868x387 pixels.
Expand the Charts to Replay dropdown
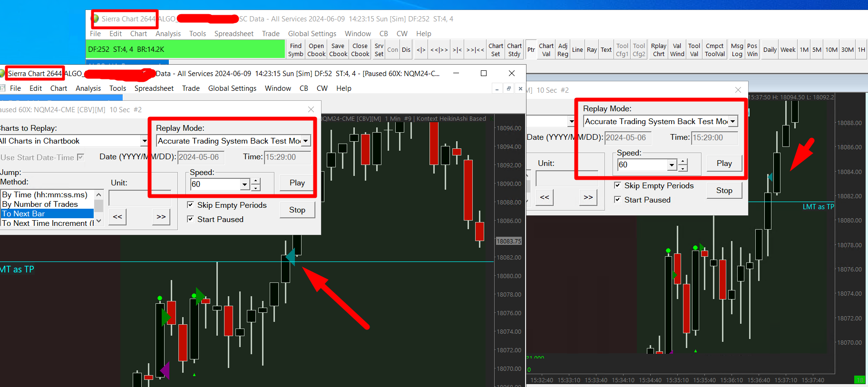point(144,141)
